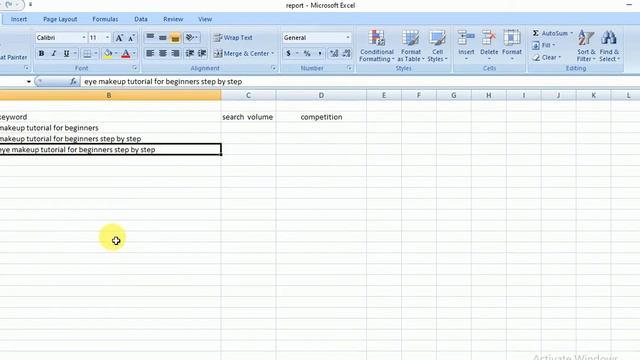Launch Alignment dialog from group corner
The height and width of the screenshot is (360, 640).
tap(273, 68)
